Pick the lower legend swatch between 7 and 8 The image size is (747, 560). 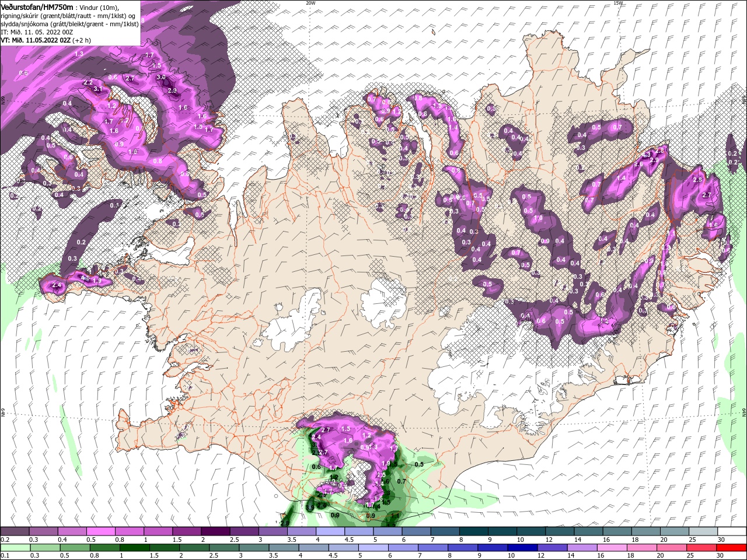coord(433,548)
